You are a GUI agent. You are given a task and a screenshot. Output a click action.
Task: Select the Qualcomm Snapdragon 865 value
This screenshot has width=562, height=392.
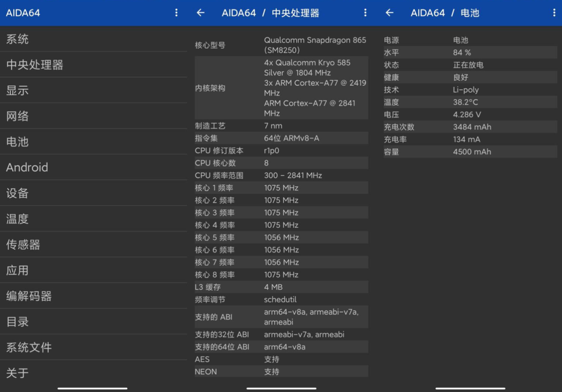point(314,45)
